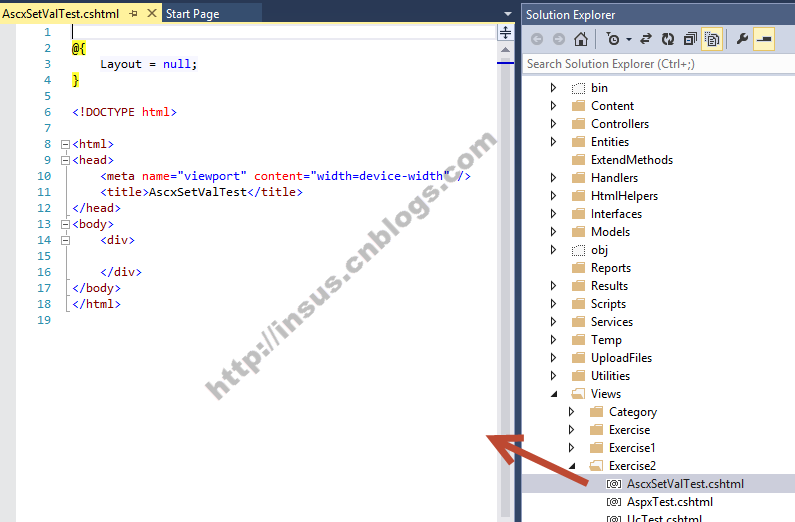Click the <!DOCTYPE html> code line
The height and width of the screenshot is (522, 795).
click(124, 112)
